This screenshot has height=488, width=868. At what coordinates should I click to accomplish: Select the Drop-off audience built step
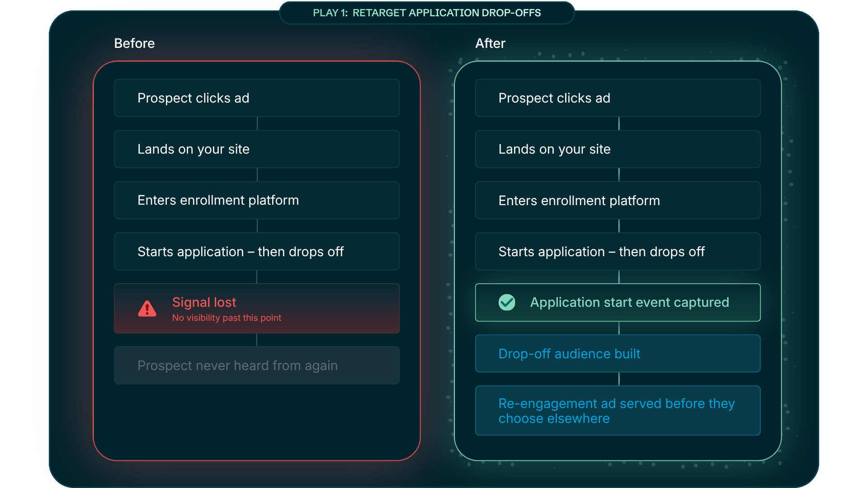click(x=618, y=353)
